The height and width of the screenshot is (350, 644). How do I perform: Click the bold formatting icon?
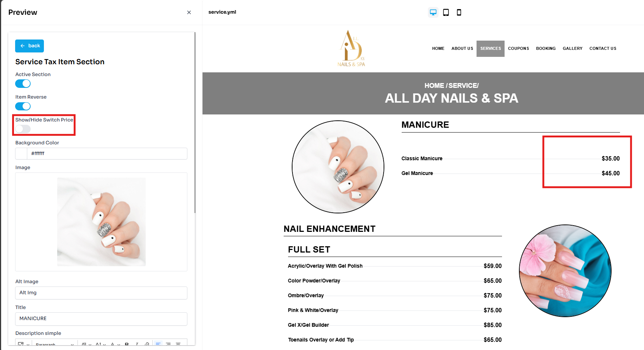click(x=127, y=344)
